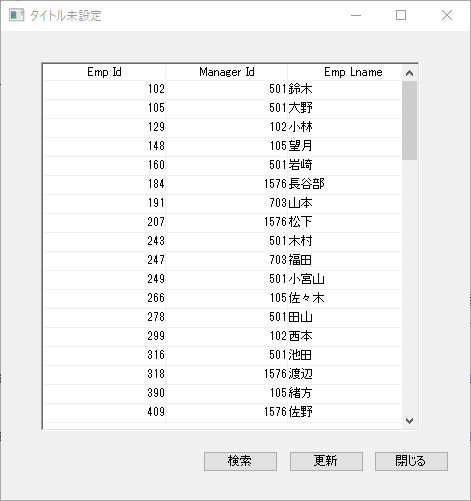471x501 pixels.
Task: Click Emp Id cell 249
Action: tap(104, 279)
